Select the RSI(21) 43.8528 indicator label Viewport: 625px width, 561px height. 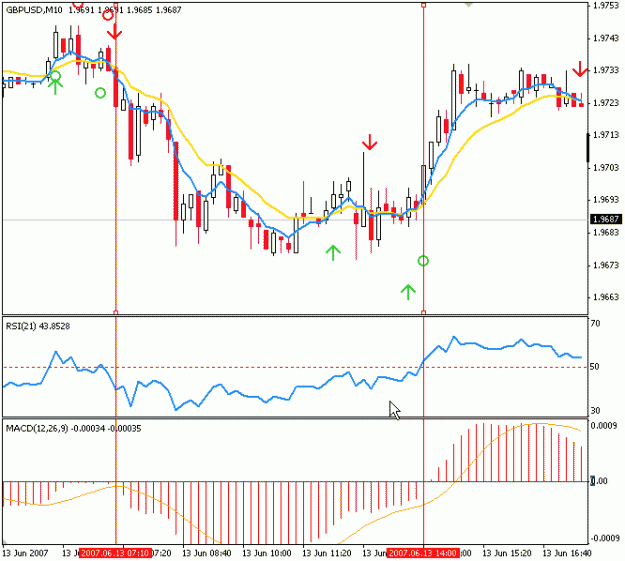tap(38, 326)
